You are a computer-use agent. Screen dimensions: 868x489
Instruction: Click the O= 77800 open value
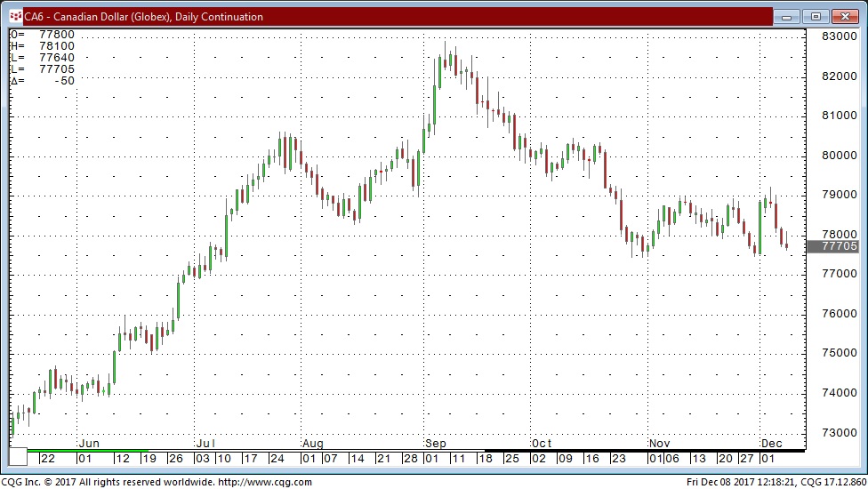click(42, 35)
